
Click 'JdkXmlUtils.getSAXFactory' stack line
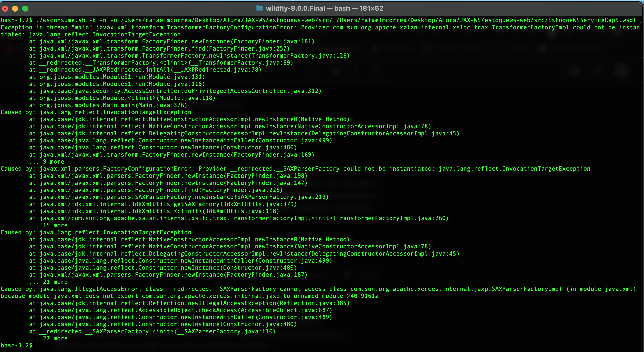pyautogui.click(x=163, y=204)
